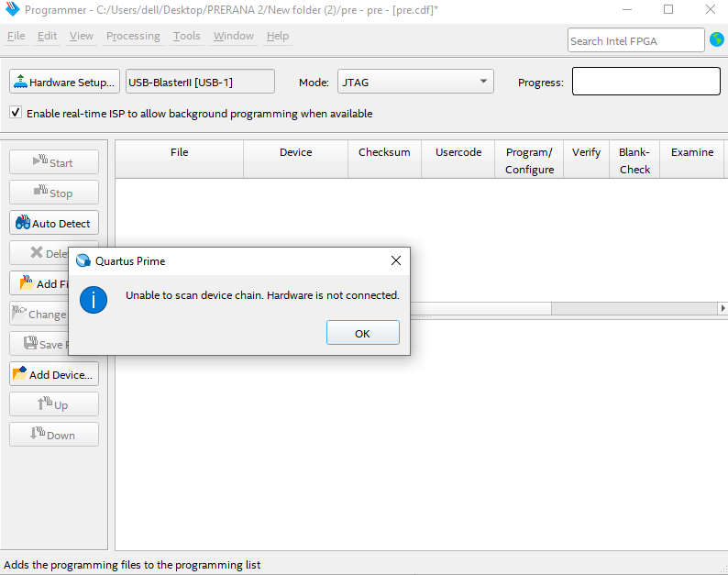
Task: Open the Window menu
Action: [x=234, y=36]
